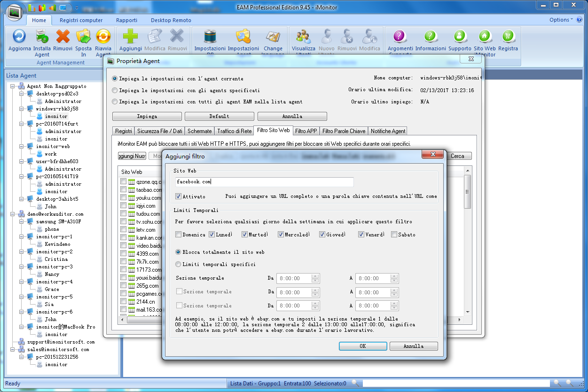Click the Riavvia Agent icon
Image resolution: width=588 pixels, height=392 pixels.
click(103, 37)
